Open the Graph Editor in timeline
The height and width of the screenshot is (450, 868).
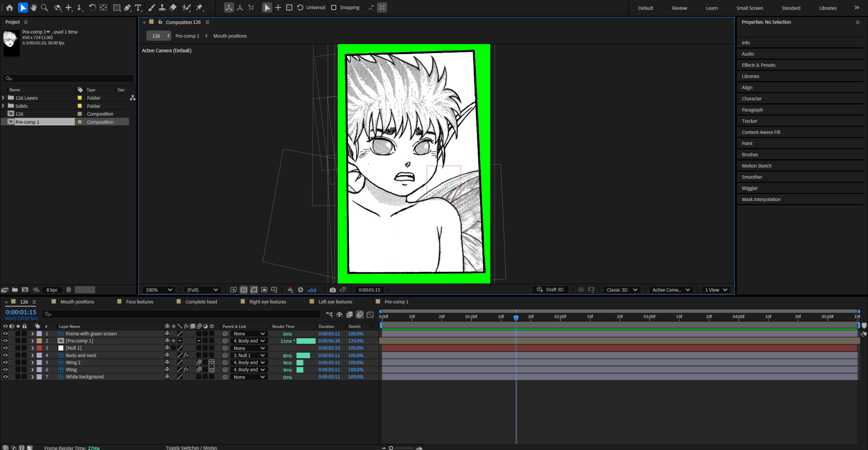point(370,314)
